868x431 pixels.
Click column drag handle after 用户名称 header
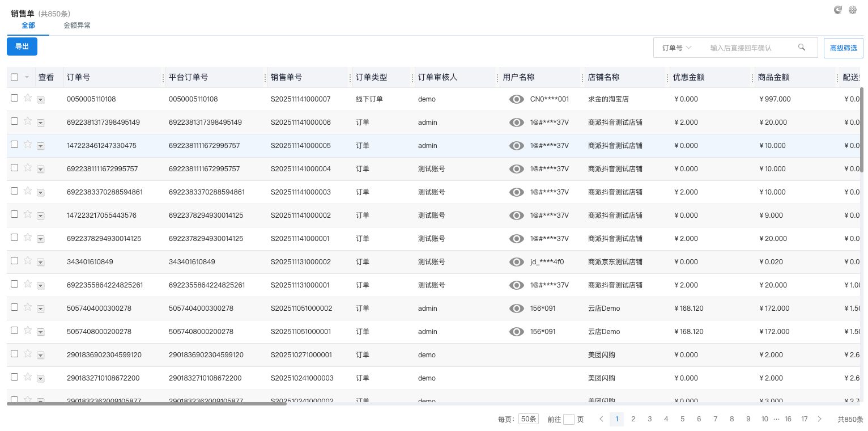tap(582, 78)
